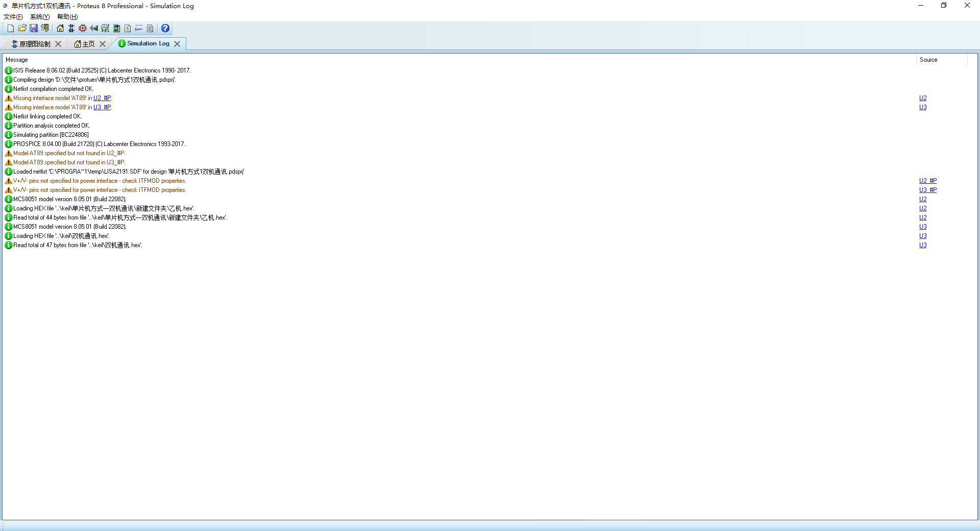The width and height of the screenshot is (980, 531).
Task: Click U3 source link for 'Read total of 47 bytes' row
Action: [x=923, y=245]
